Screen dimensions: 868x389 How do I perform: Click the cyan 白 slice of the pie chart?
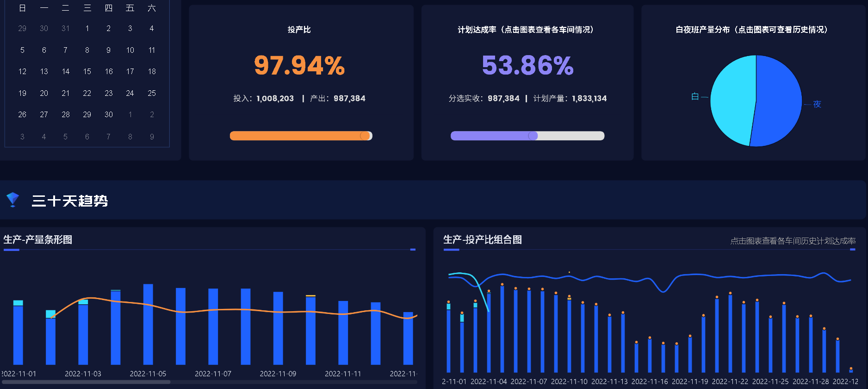732,100
